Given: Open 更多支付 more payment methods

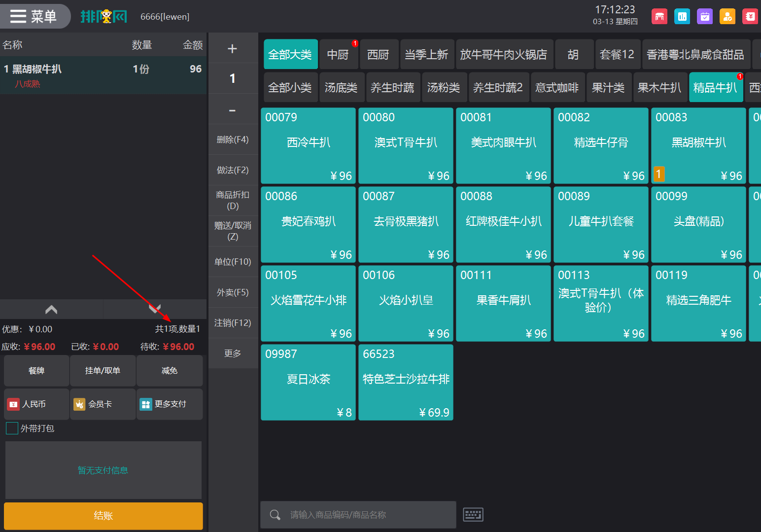Looking at the screenshot, I should tap(170, 404).
